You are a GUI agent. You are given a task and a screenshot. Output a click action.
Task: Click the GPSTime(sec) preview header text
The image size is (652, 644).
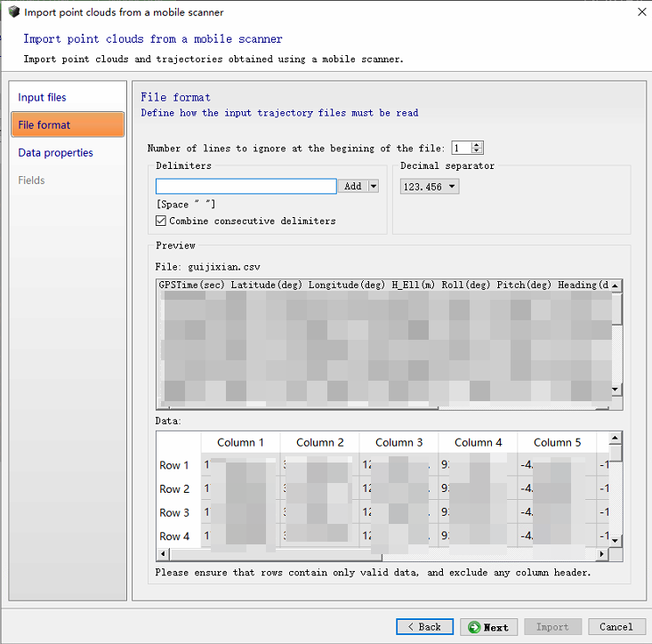click(x=191, y=285)
